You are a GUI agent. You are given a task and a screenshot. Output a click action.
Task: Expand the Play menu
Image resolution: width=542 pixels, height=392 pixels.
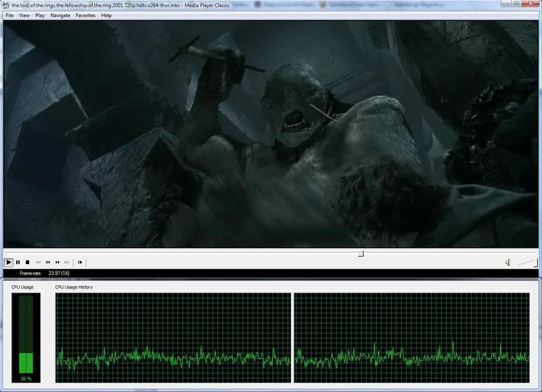click(40, 15)
